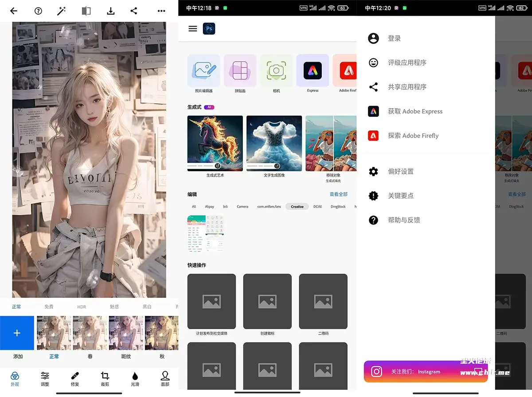Open the hamburger menu beside the Ps logo
532x397 pixels.
192,29
